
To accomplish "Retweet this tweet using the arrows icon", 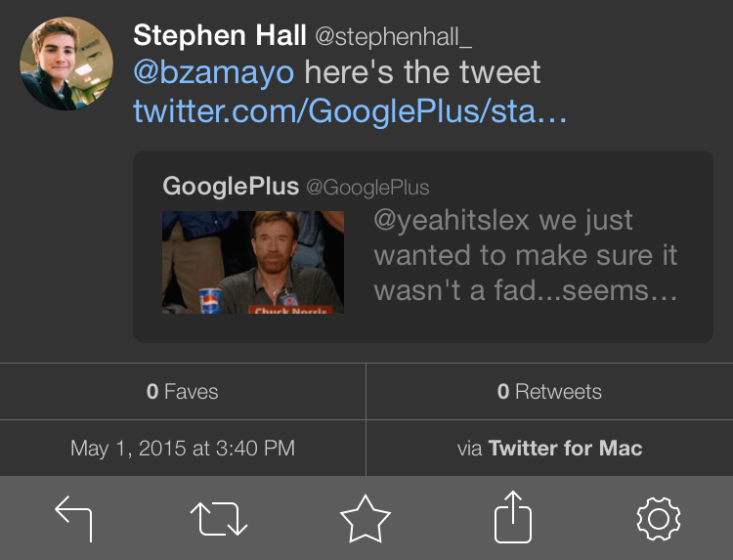I will pyautogui.click(x=221, y=518).
